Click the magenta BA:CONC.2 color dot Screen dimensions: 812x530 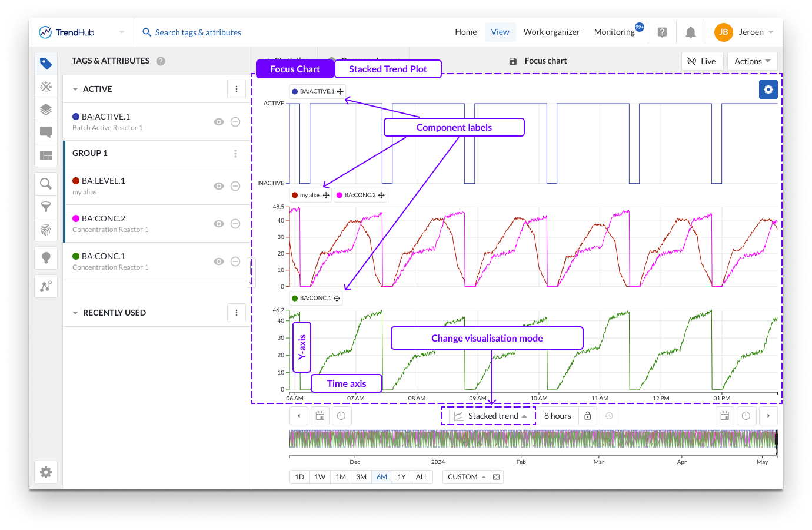76,218
